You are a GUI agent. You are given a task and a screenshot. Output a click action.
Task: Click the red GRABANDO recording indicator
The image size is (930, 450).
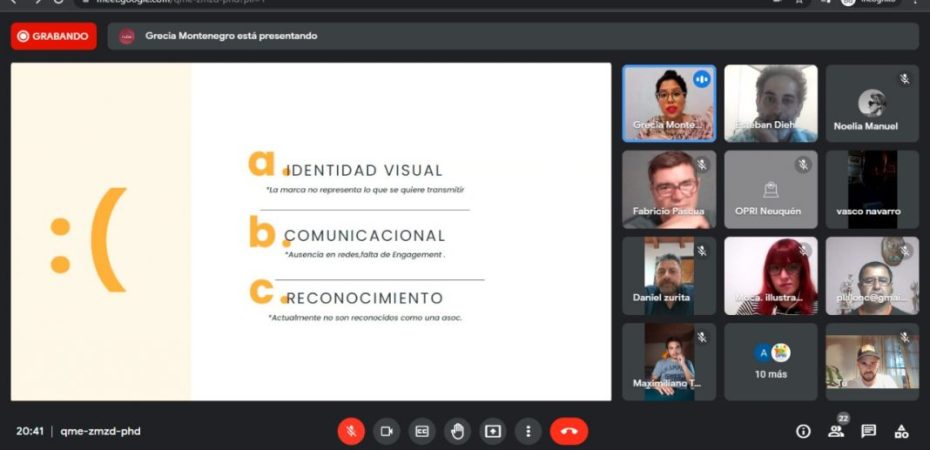point(54,37)
